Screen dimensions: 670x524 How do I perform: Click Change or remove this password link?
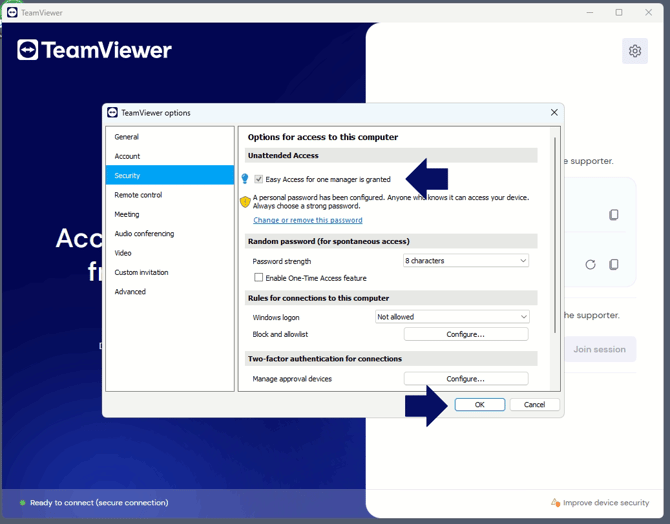pyautogui.click(x=308, y=220)
